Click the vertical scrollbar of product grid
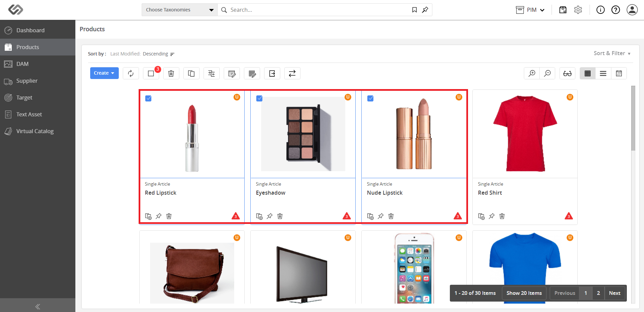This screenshot has width=644, height=312. (x=633, y=118)
